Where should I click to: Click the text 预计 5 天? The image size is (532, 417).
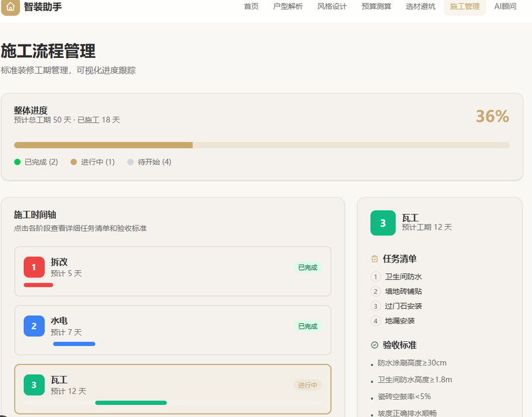click(66, 273)
